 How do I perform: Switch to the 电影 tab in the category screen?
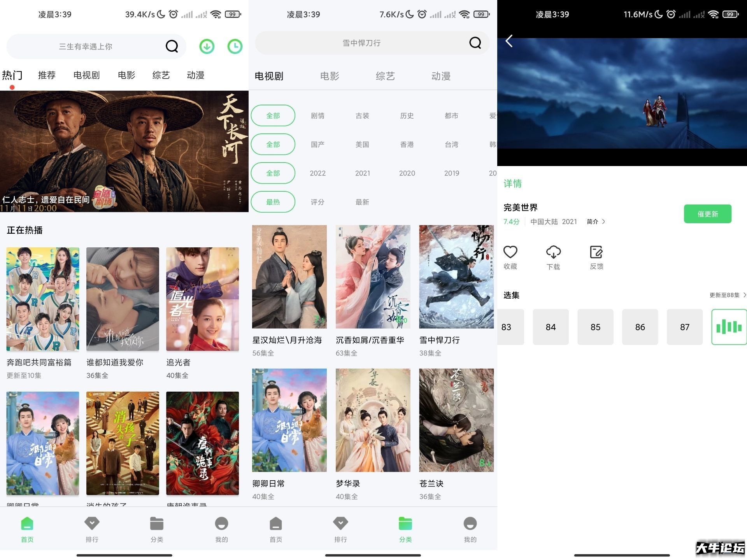pos(330,76)
